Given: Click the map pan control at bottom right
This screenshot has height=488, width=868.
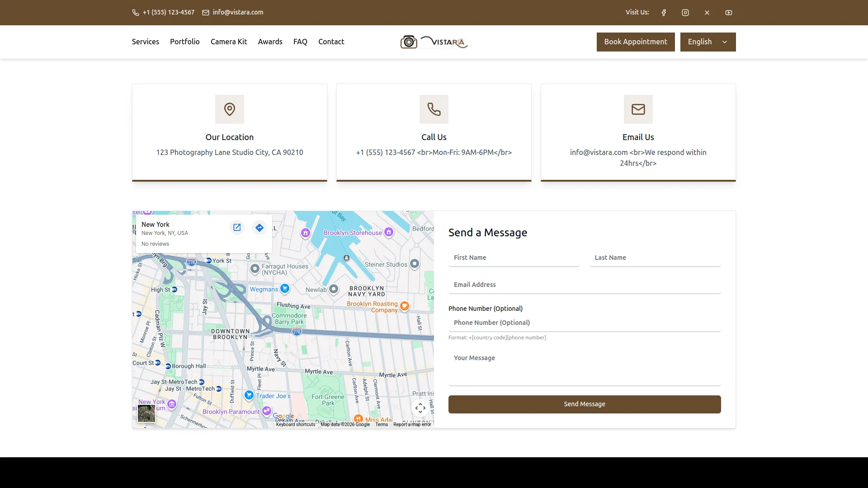Looking at the screenshot, I should click(x=420, y=408).
